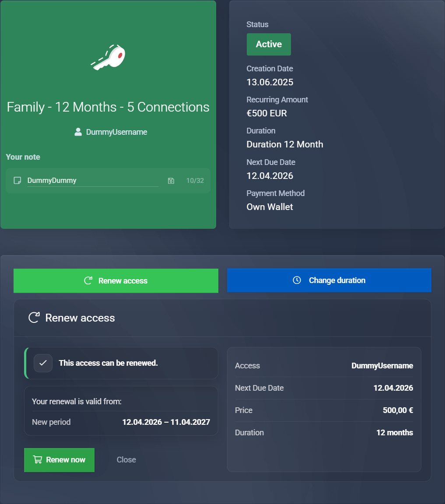Image resolution: width=445 pixels, height=504 pixels.
Task: Click DummyUsername in the Access summary row
Action: pos(382,366)
